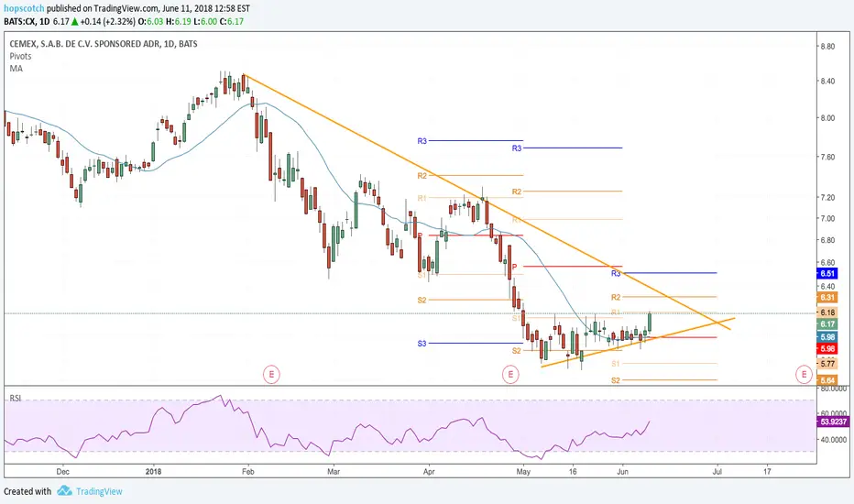Open the hopscotch author profile link
Viewport: 854px width, 504px height.
pyautogui.click(x=24, y=9)
